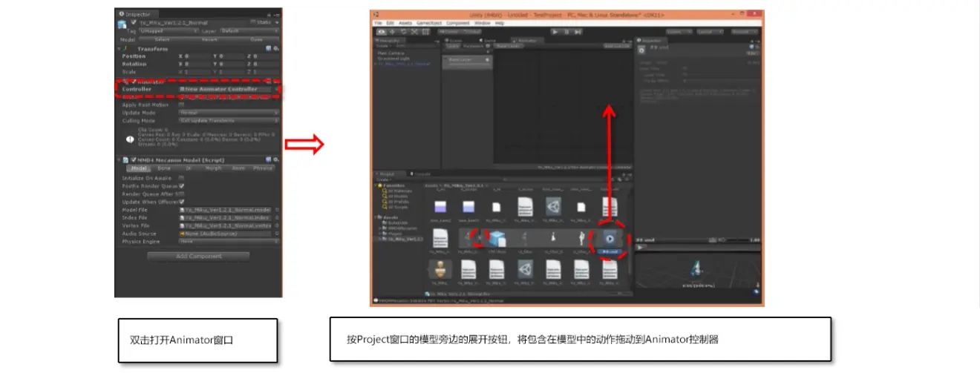
Task: Open MMD4 Mecanim Model script gear menu
Action: 276,159
